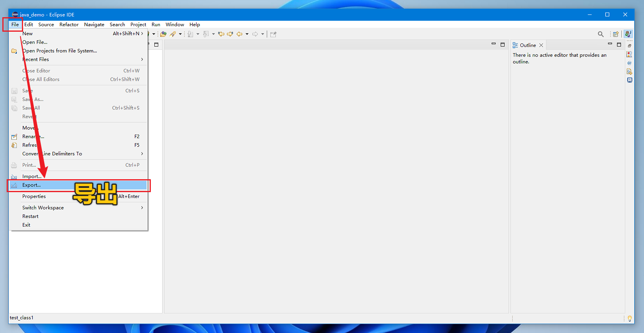The width and height of the screenshot is (644, 333).
Task: Select Rename... in the File menu
Action: click(79, 137)
